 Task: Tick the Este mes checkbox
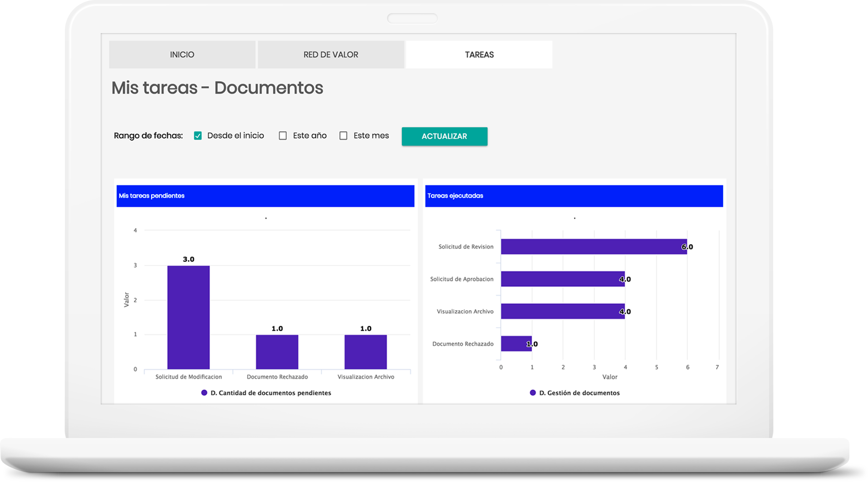343,136
